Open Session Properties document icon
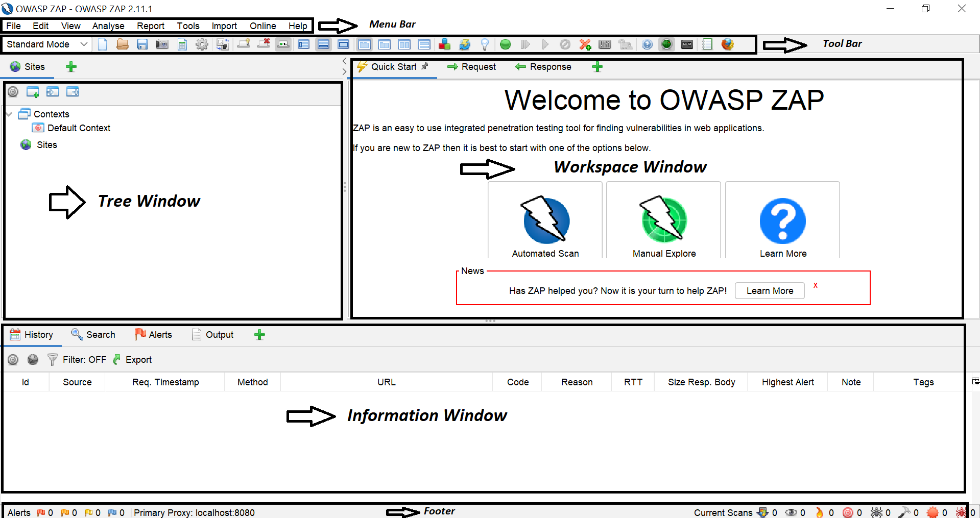Screen dimensions: 980x518 (x=182, y=44)
